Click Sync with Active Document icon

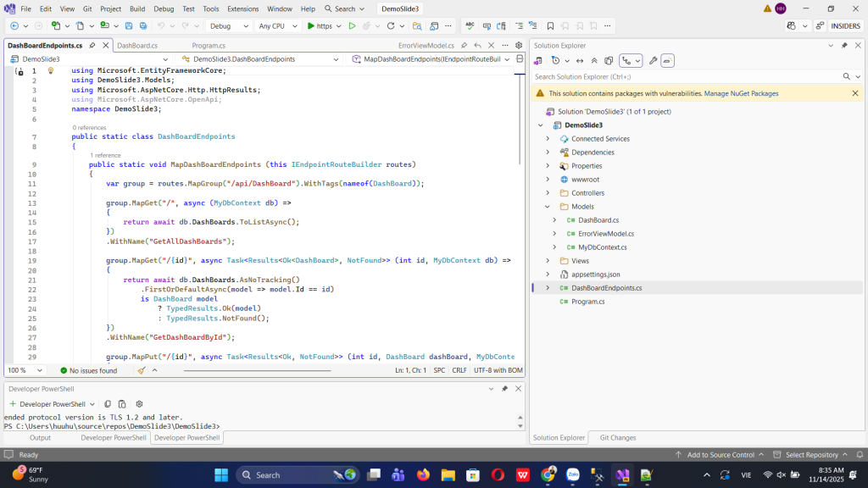pos(580,60)
